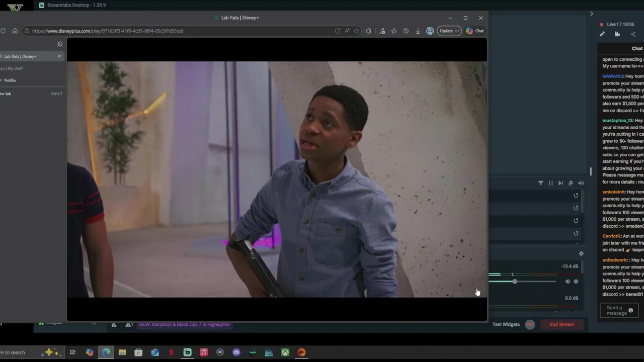This screenshot has width=644, height=362.
Task: Switch to the Netflix tab
Action: pyautogui.click(x=31, y=80)
